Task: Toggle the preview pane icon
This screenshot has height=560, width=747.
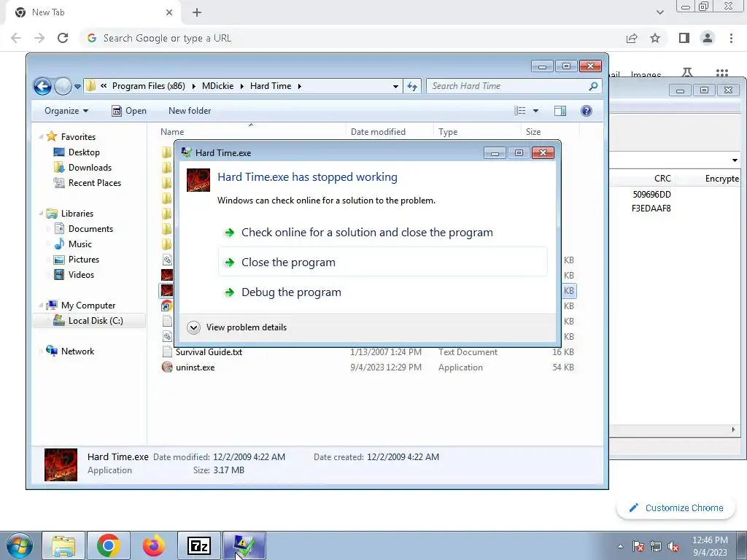Action: pos(560,111)
